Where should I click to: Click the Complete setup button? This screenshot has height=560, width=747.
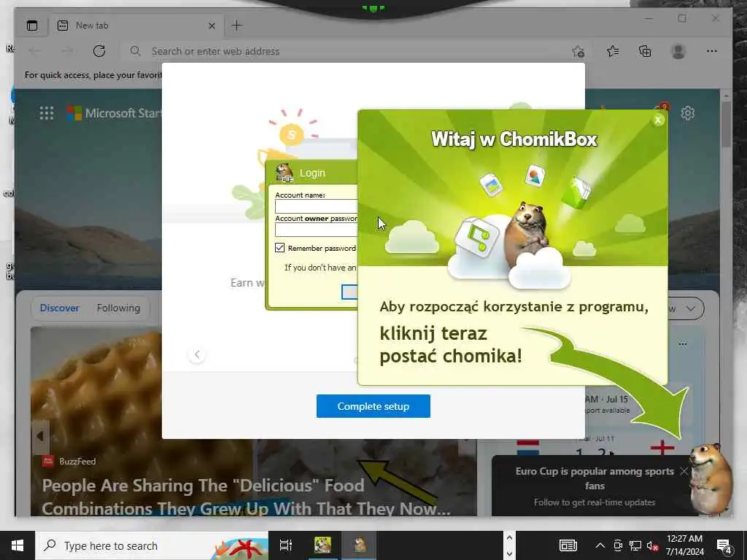(x=373, y=406)
